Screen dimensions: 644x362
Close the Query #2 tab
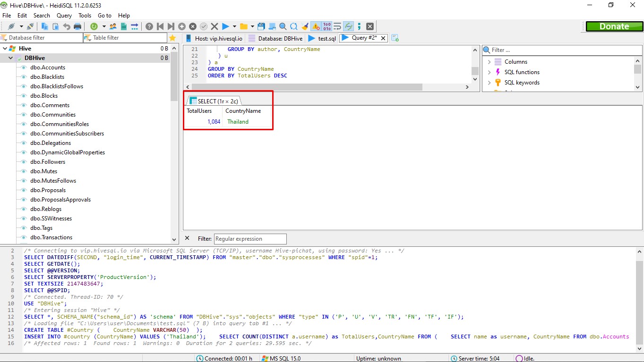383,38
